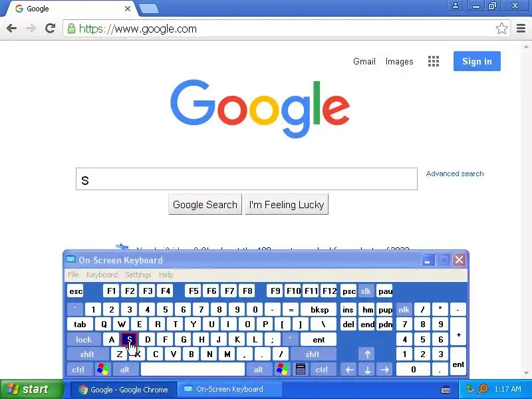Click the right arrow key
The image size is (532, 399).
pos(385,369)
